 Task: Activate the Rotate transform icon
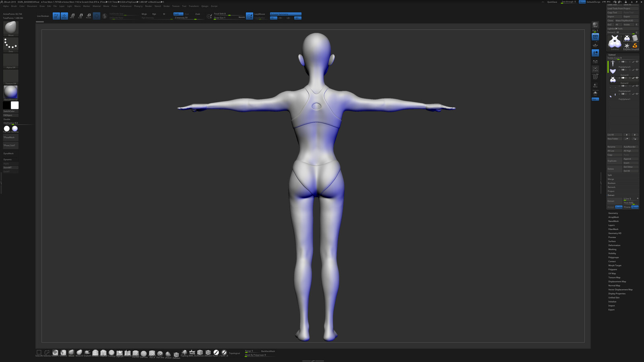pos(89,16)
